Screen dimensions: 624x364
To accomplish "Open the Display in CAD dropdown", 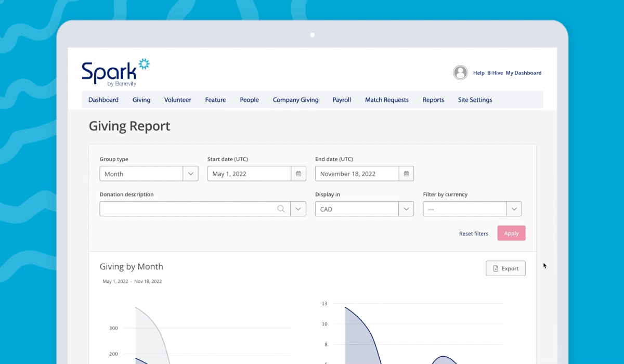I will tap(365, 209).
